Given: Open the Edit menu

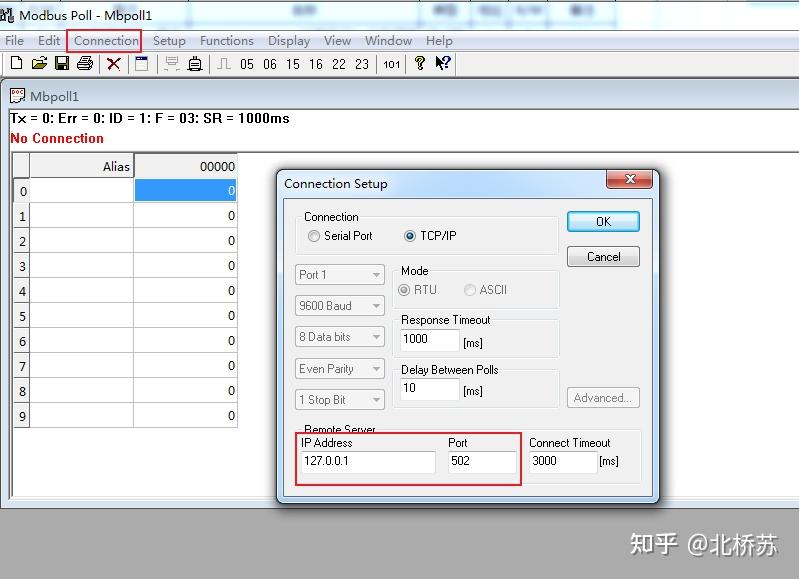Looking at the screenshot, I should (x=49, y=41).
